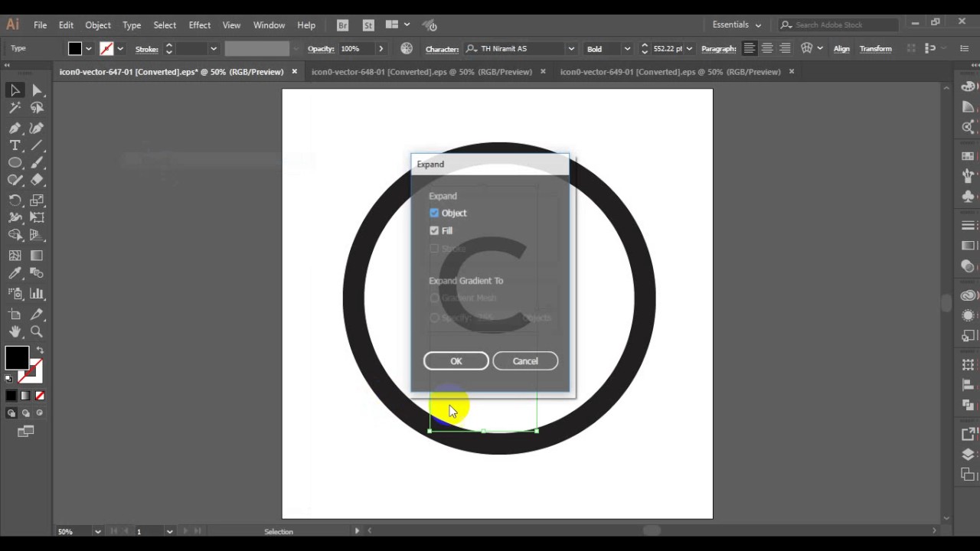Select the Column Graph tool
Screen dimensions: 980x551
(x=36, y=292)
